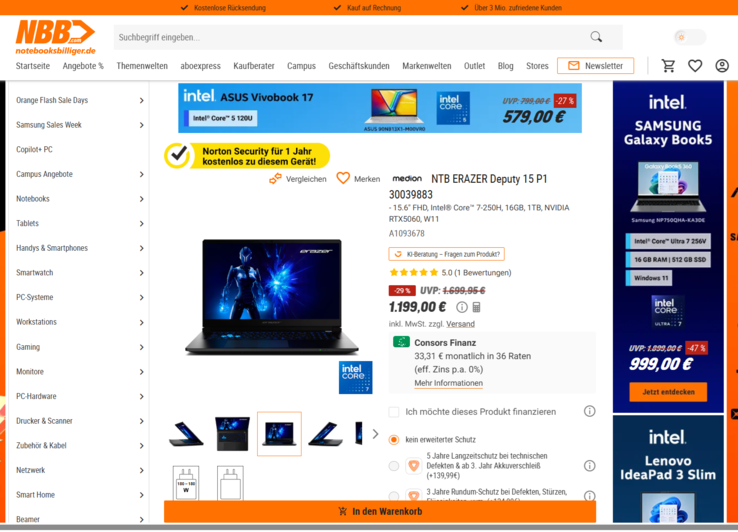Expand Notebooks category chevron

[141, 199]
